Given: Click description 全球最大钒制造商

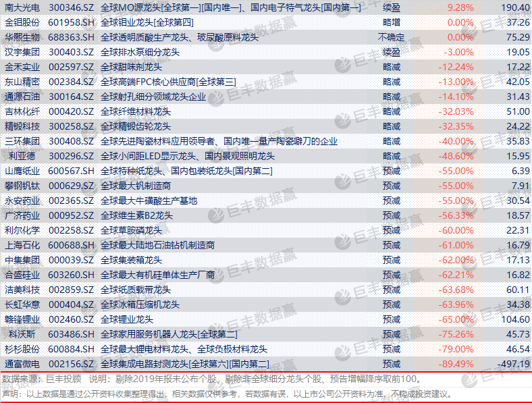Looking at the screenshot, I should [x=136, y=186].
